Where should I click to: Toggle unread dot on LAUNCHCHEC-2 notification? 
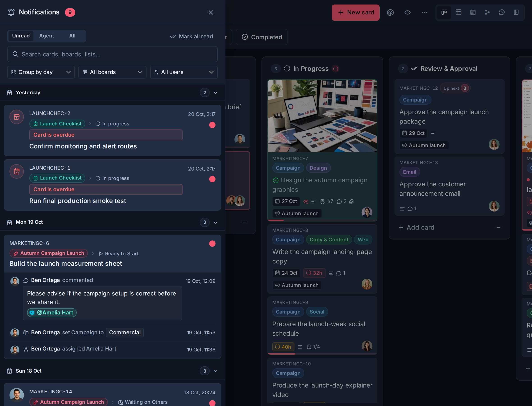click(212, 125)
